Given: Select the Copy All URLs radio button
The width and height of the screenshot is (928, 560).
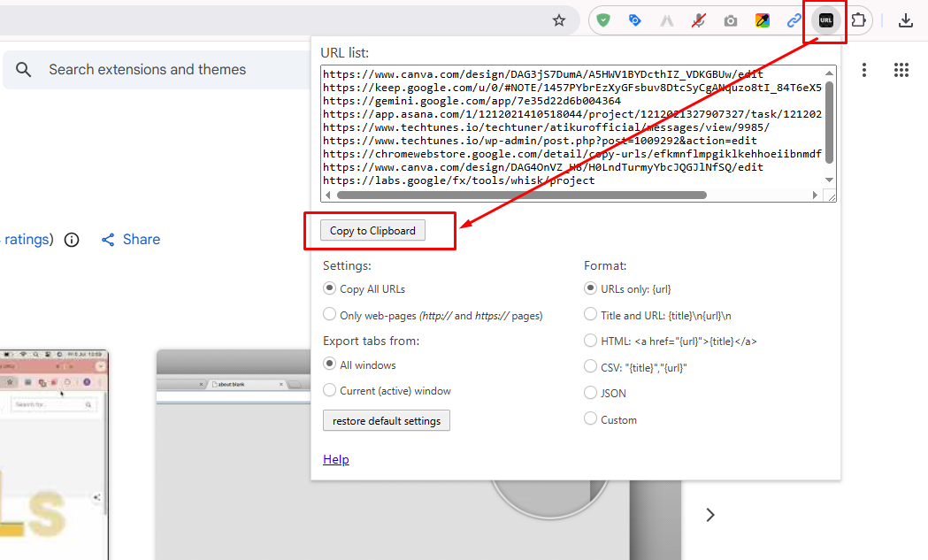Looking at the screenshot, I should [x=328, y=288].
